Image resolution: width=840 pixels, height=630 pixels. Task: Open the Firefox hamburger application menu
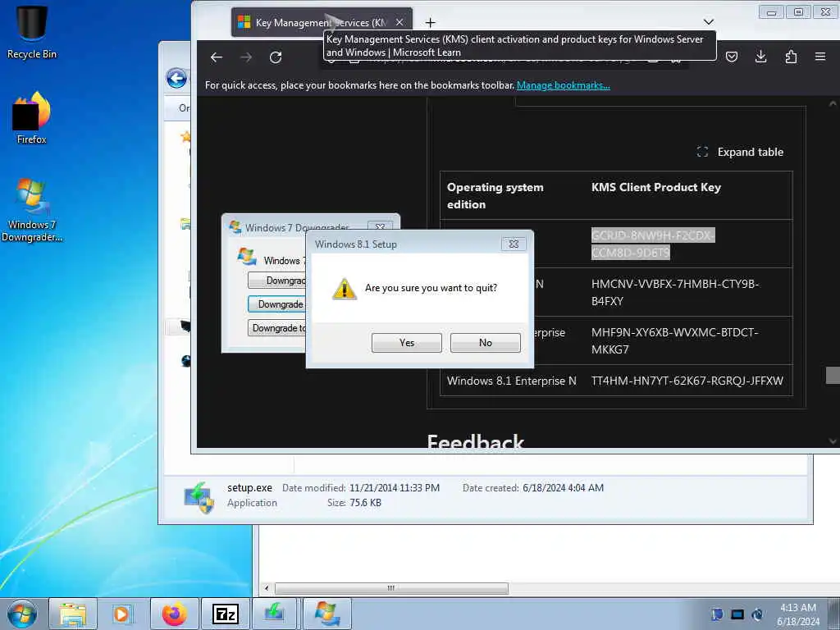pos(820,57)
